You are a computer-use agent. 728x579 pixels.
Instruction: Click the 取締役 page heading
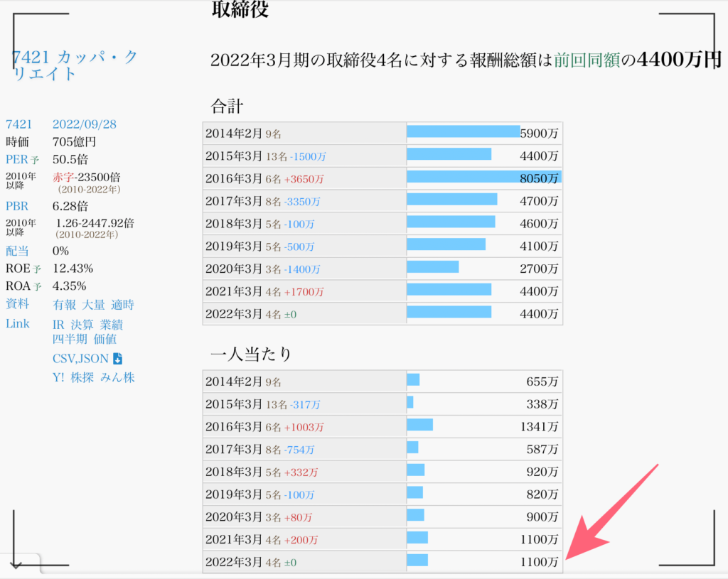click(240, 9)
